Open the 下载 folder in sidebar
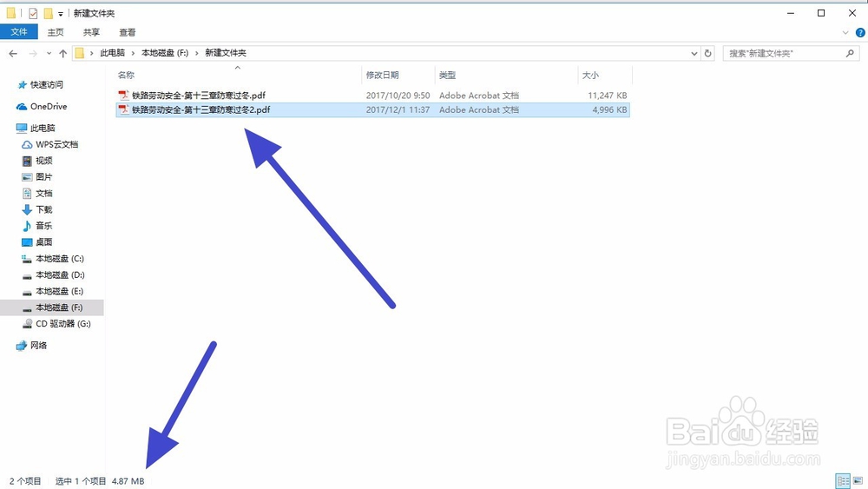 click(x=43, y=209)
